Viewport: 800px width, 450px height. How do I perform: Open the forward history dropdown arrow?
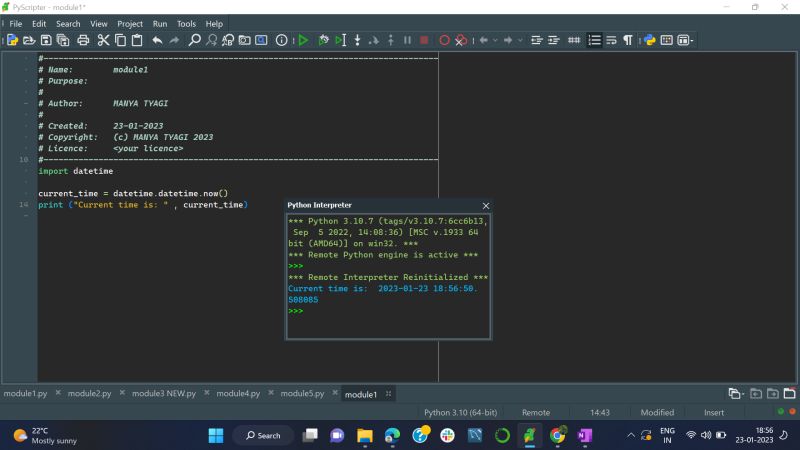click(x=520, y=40)
